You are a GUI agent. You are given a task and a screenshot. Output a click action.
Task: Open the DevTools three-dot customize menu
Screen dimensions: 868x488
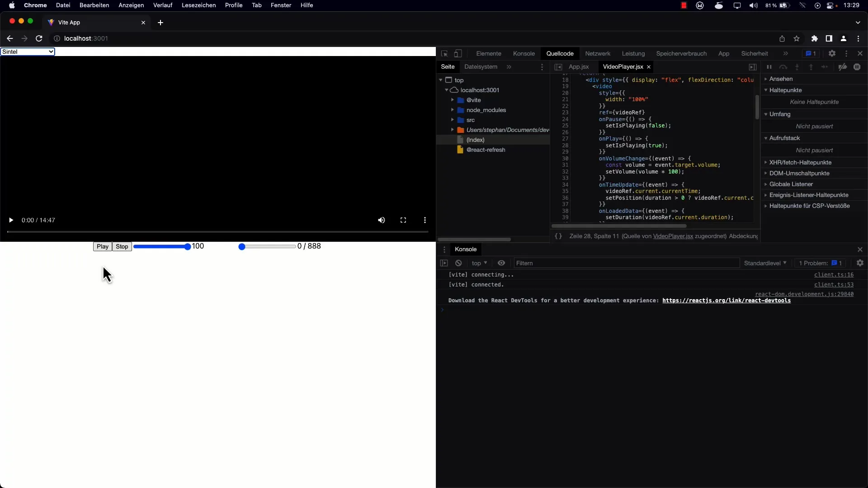click(846, 53)
